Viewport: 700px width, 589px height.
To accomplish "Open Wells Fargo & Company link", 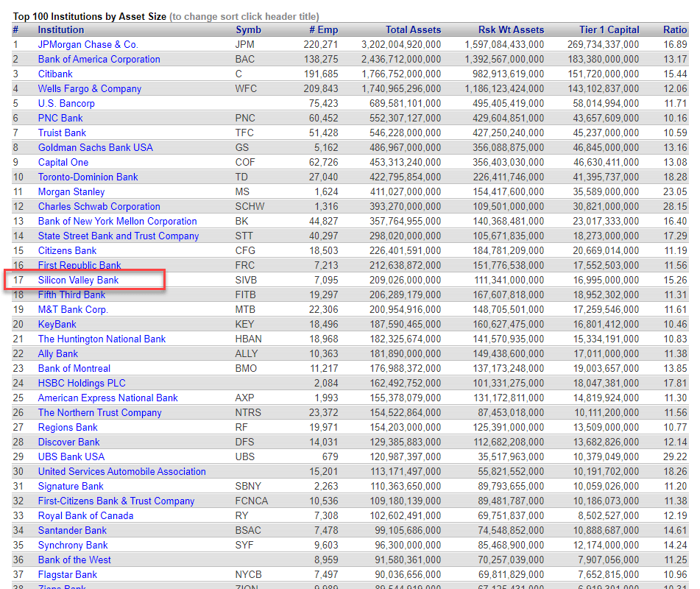I will tap(90, 89).
